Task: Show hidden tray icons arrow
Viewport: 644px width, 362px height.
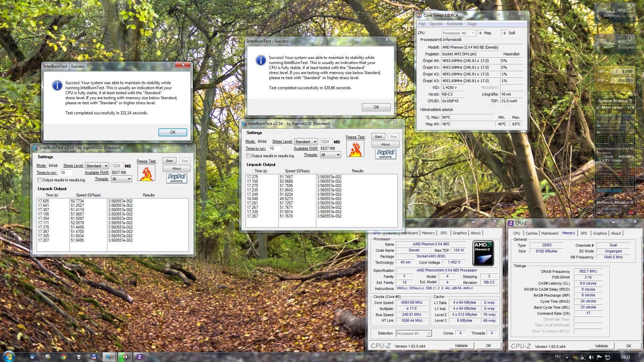Action: point(567,357)
